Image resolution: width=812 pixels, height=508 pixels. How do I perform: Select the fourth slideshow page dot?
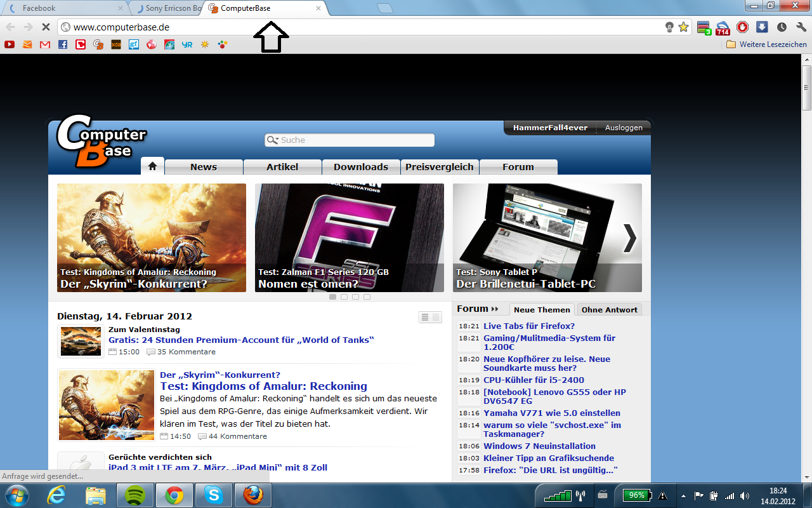click(x=367, y=297)
